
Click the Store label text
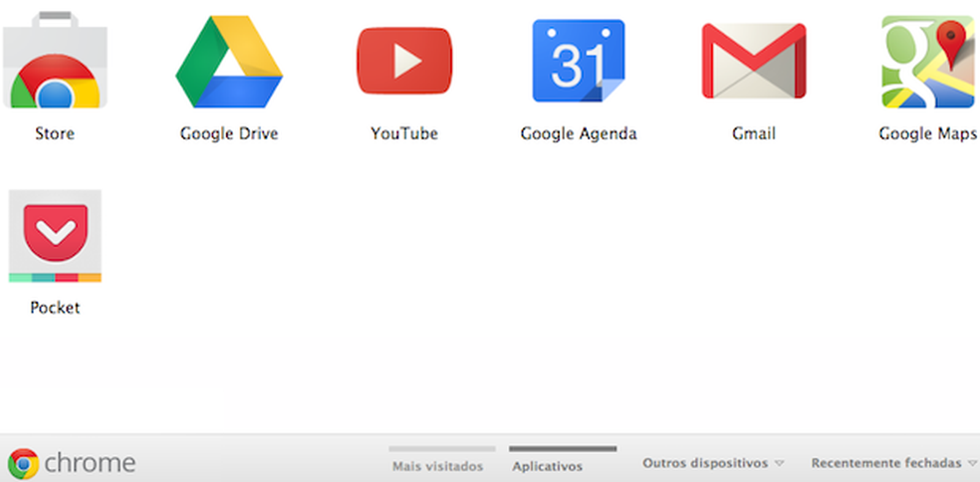tap(55, 133)
